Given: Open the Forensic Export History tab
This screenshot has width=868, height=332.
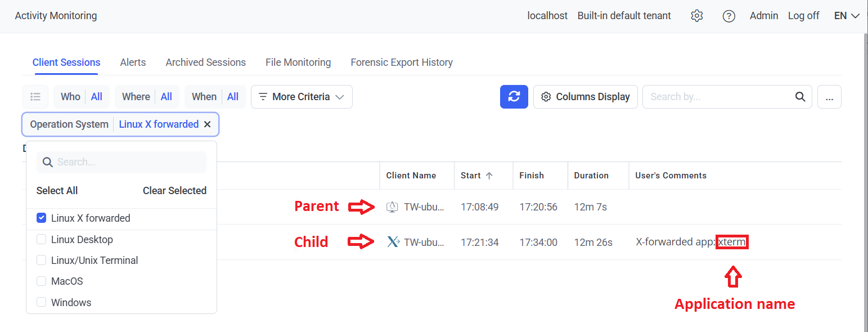Looking at the screenshot, I should [401, 62].
